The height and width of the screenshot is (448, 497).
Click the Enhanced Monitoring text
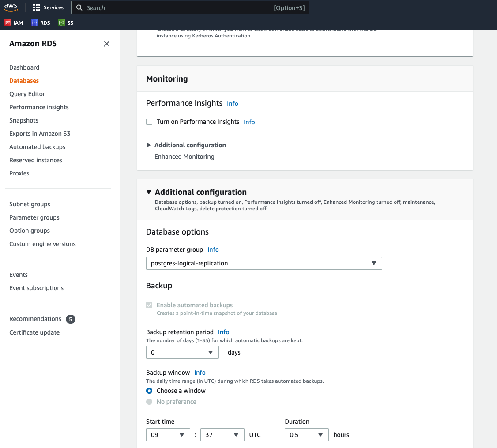coord(184,157)
